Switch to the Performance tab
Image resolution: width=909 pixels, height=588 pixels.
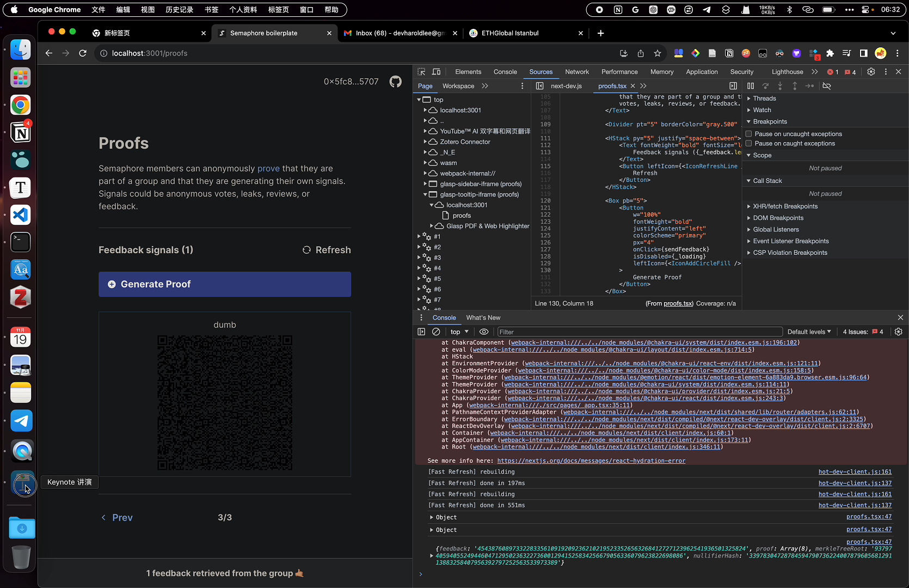point(619,72)
